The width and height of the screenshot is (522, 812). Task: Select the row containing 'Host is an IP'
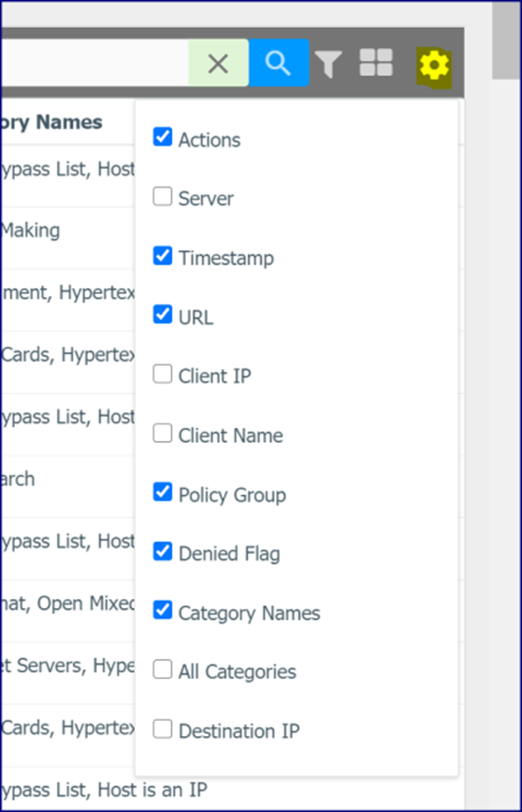[232, 789]
